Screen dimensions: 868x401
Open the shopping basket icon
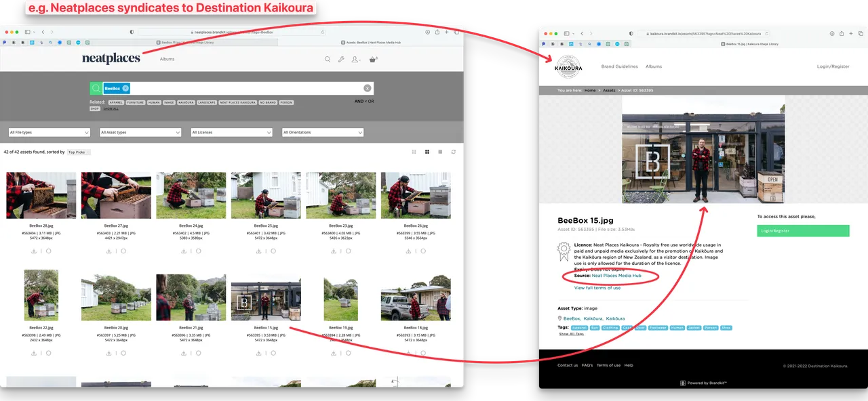[372, 60]
